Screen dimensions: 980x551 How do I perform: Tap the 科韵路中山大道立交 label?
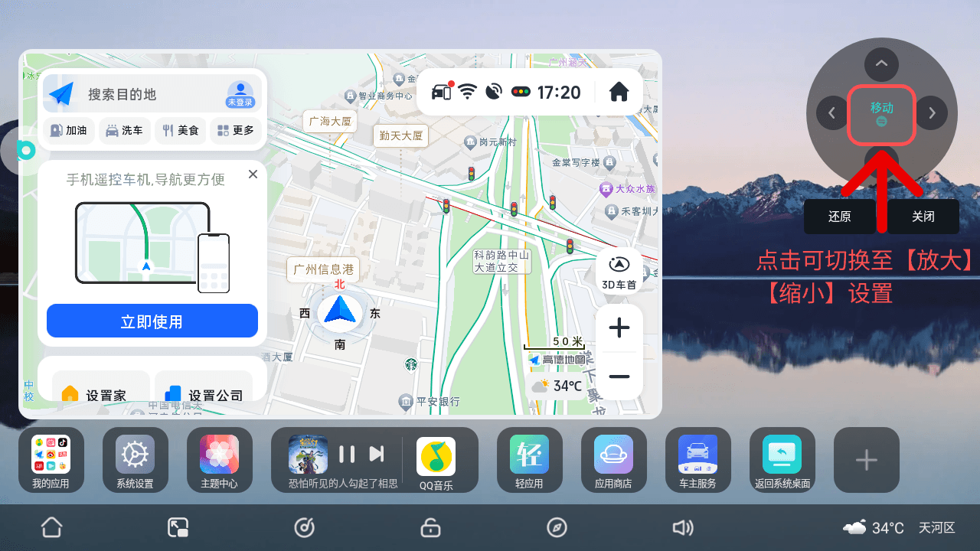501,261
